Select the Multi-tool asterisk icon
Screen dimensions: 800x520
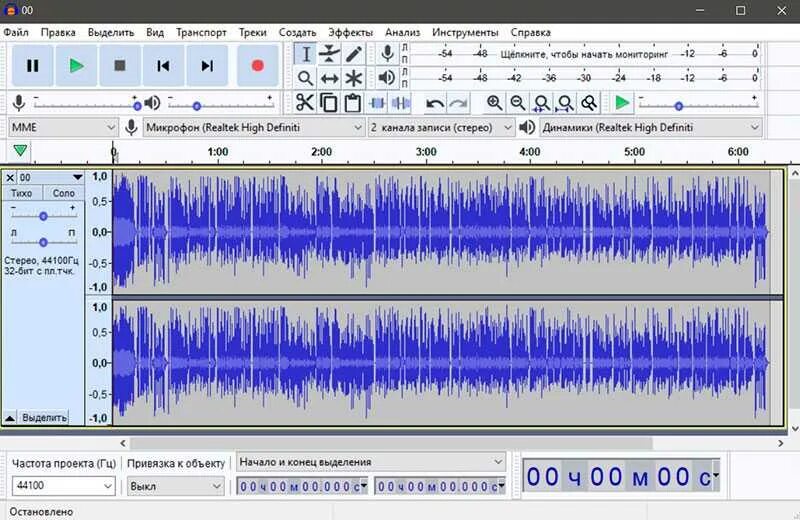[x=354, y=78]
